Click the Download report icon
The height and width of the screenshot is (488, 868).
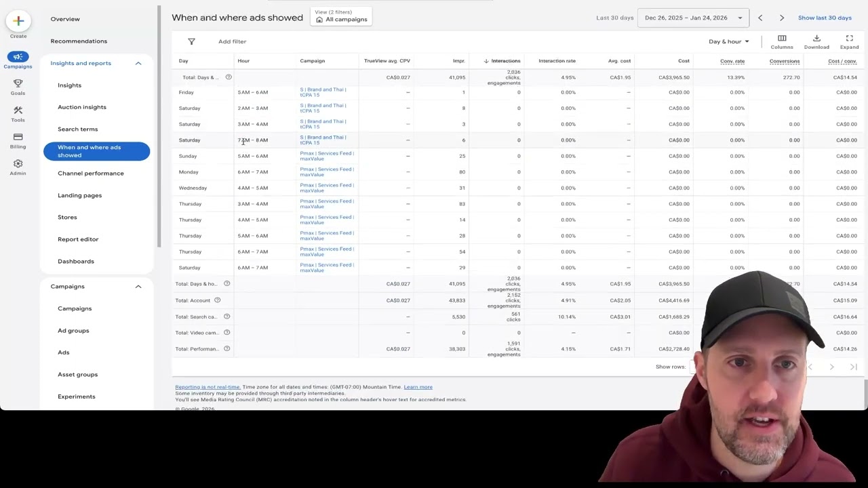click(x=816, y=39)
